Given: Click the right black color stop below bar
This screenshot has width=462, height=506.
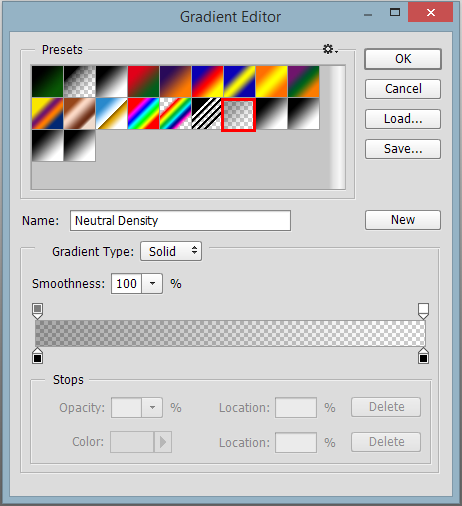Looking at the screenshot, I should coord(423,356).
